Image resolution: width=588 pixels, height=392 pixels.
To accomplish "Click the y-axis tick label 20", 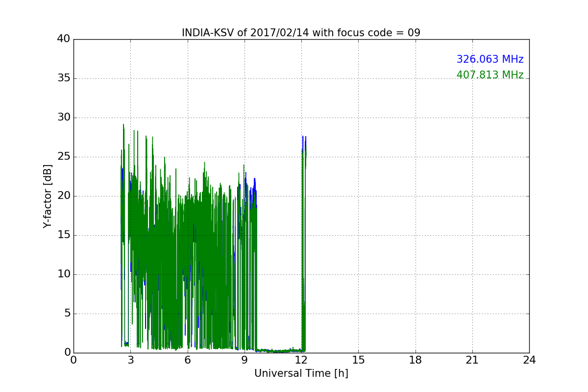I will 64,196.
